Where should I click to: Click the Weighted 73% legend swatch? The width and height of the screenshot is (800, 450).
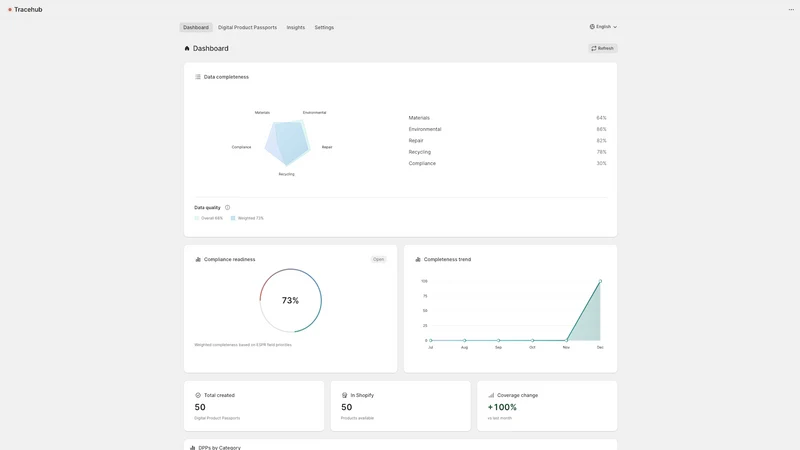tap(233, 218)
